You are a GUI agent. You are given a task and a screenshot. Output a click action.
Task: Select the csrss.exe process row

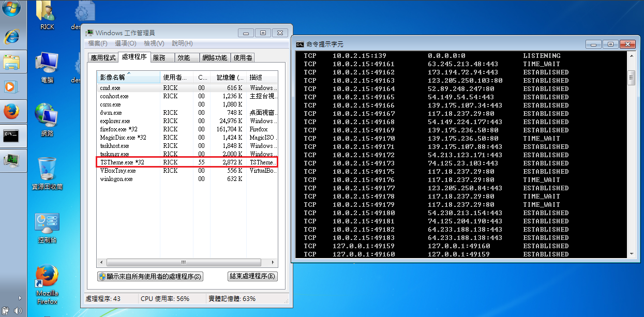187,104
